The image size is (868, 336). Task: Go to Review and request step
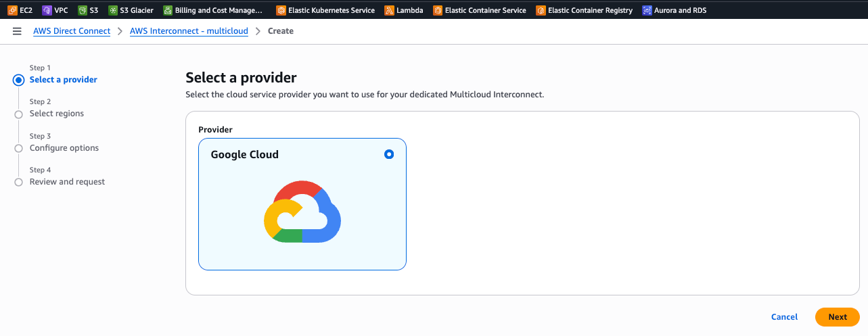tap(67, 182)
